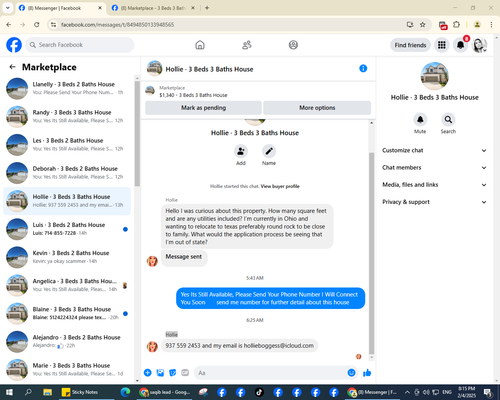
Task: Open the notifications bell
Action: click(x=460, y=45)
